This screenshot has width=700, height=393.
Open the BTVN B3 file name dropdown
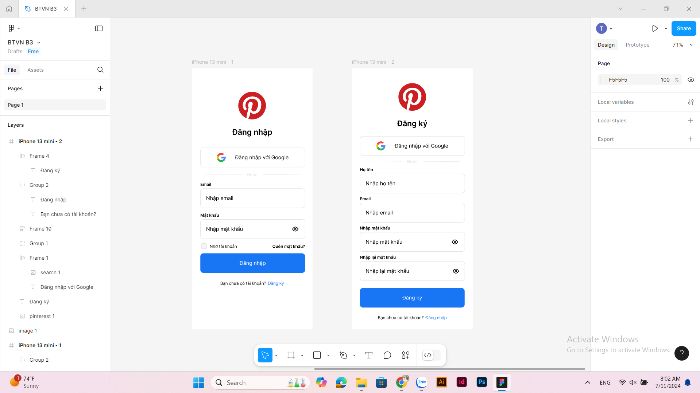coord(39,42)
